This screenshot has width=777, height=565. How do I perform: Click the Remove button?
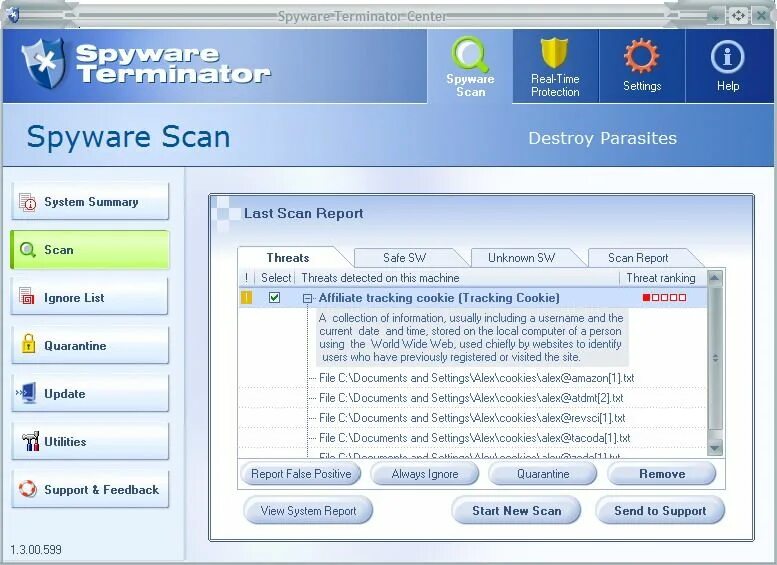(x=662, y=474)
